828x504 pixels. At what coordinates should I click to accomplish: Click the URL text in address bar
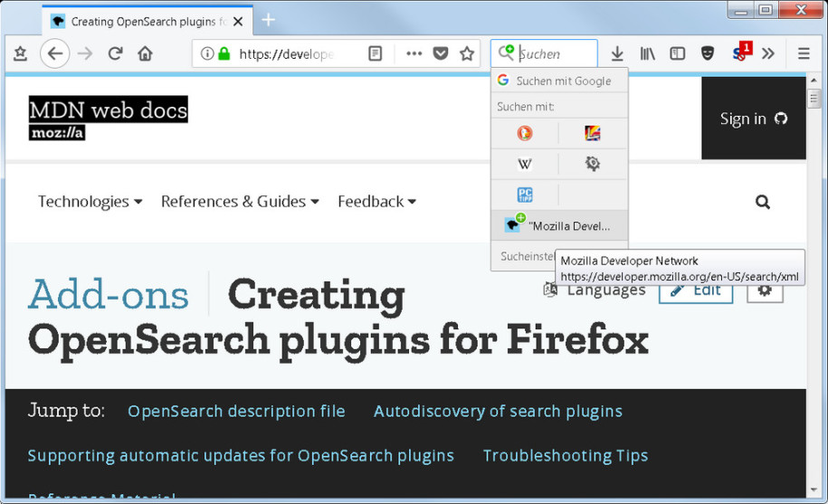[286, 53]
